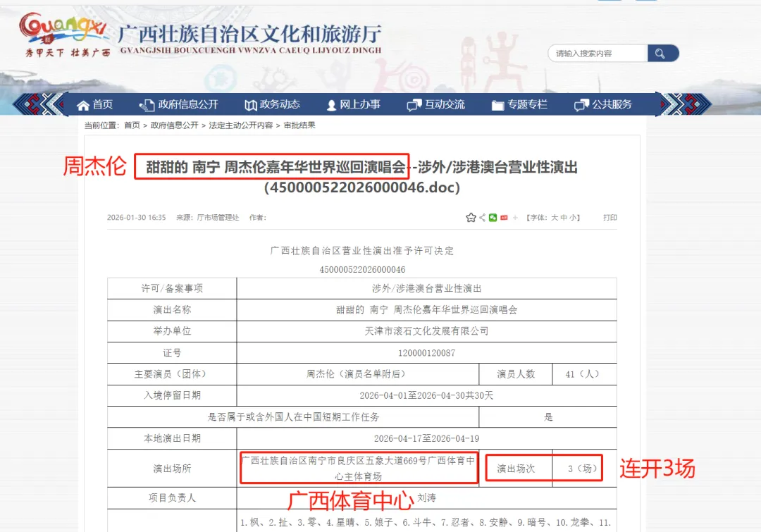
Task: Set font size to 中
Action: pos(564,218)
